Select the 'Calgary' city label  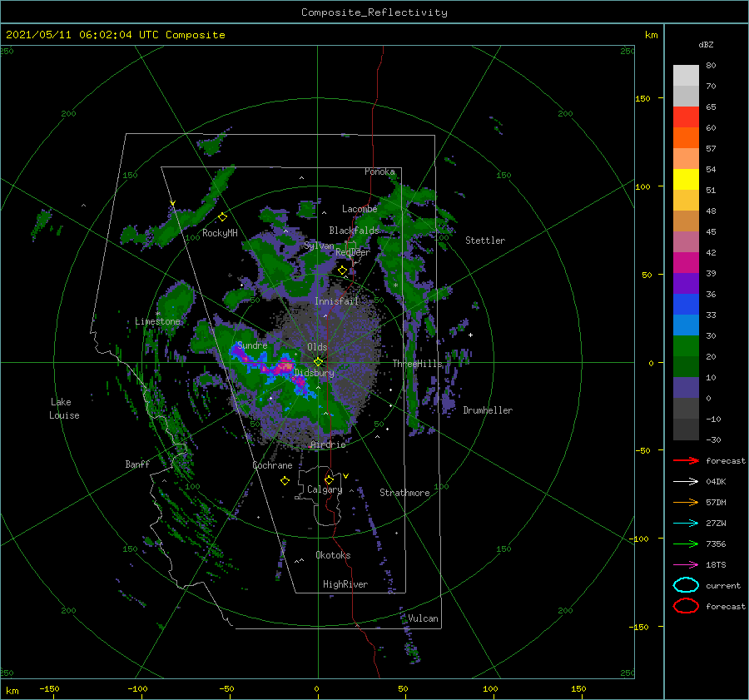325,489
